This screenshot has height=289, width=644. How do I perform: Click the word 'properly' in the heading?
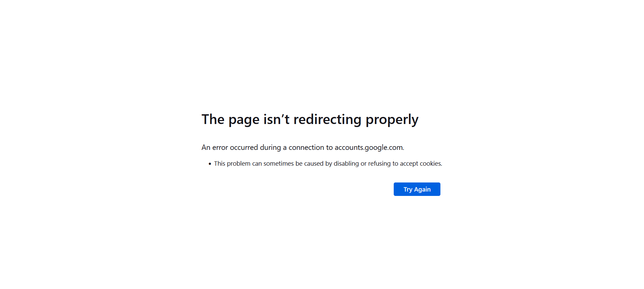[392, 120]
